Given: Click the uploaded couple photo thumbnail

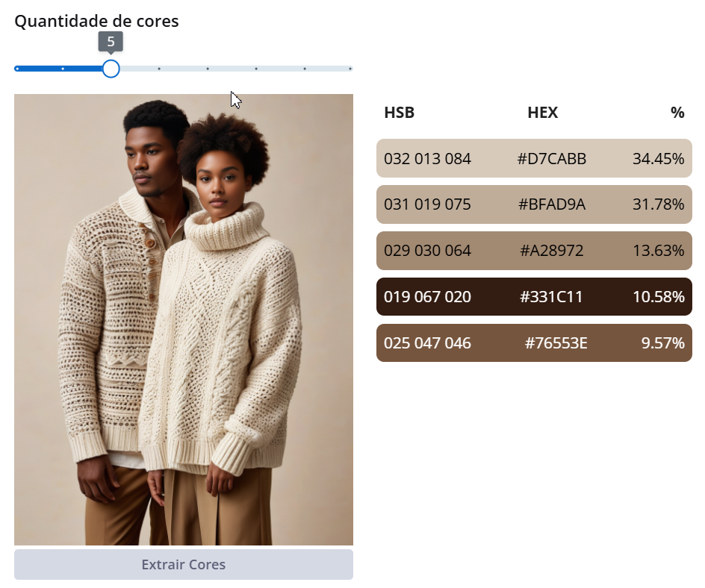Looking at the screenshot, I should pos(184,319).
